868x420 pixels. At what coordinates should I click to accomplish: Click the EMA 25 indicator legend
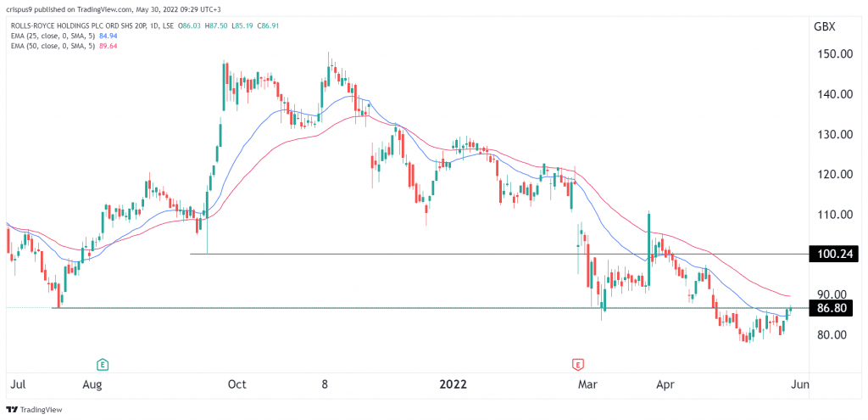[63, 36]
